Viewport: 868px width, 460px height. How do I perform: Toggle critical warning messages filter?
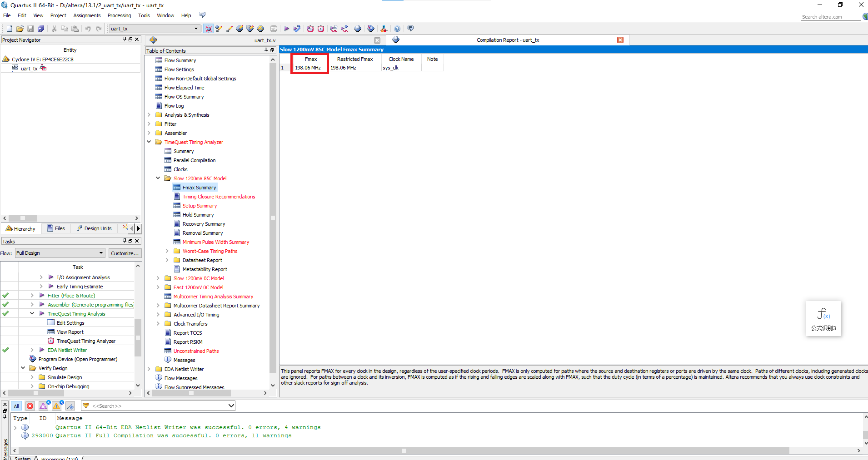coord(44,406)
